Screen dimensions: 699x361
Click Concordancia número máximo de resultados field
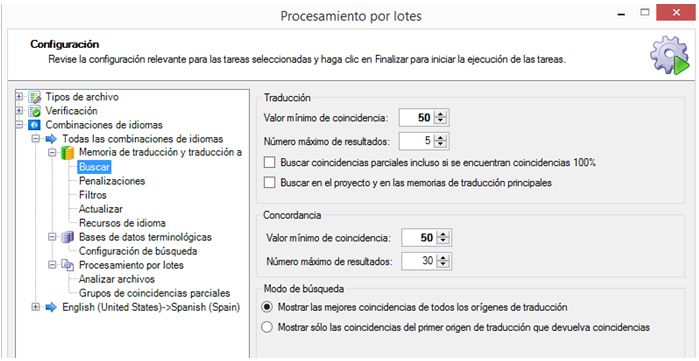tap(418, 261)
